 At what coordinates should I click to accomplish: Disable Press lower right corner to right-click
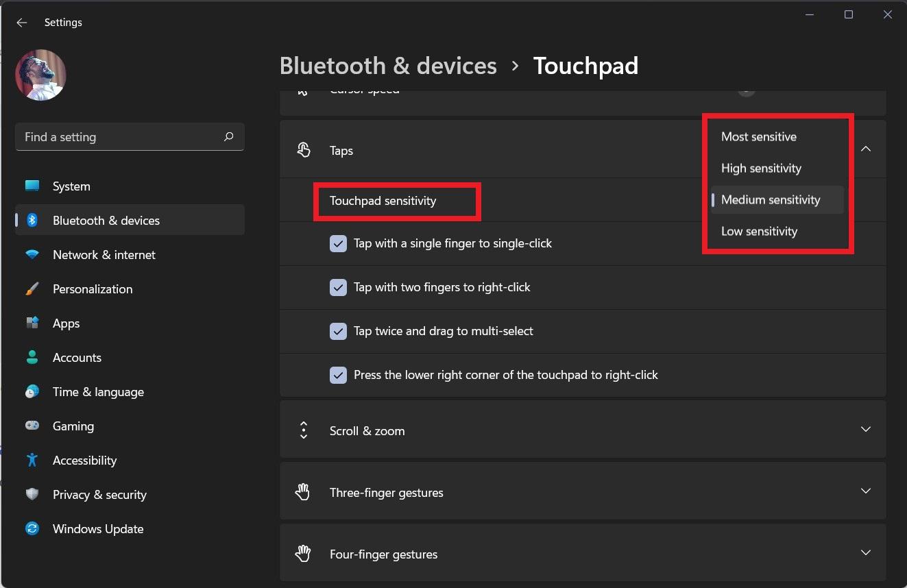click(x=338, y=375)
